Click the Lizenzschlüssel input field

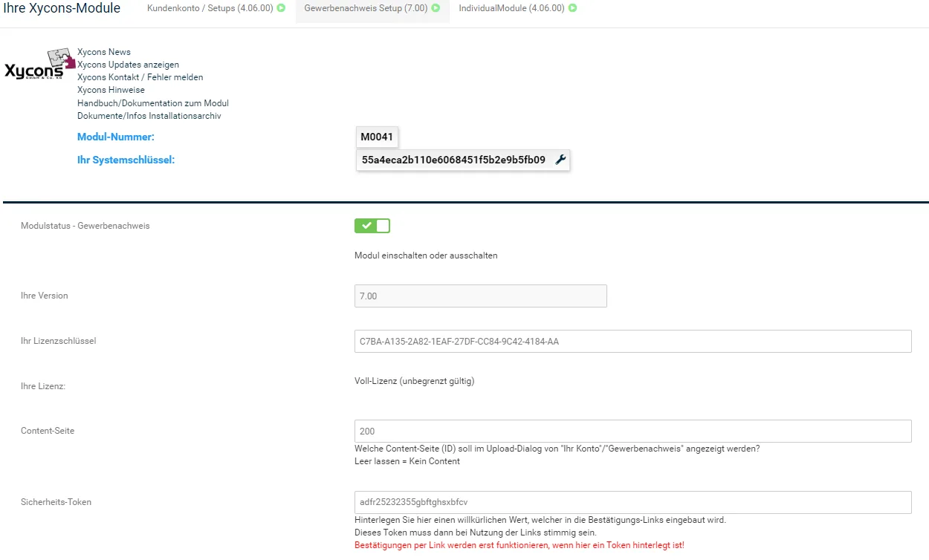(x=633, y=341)
